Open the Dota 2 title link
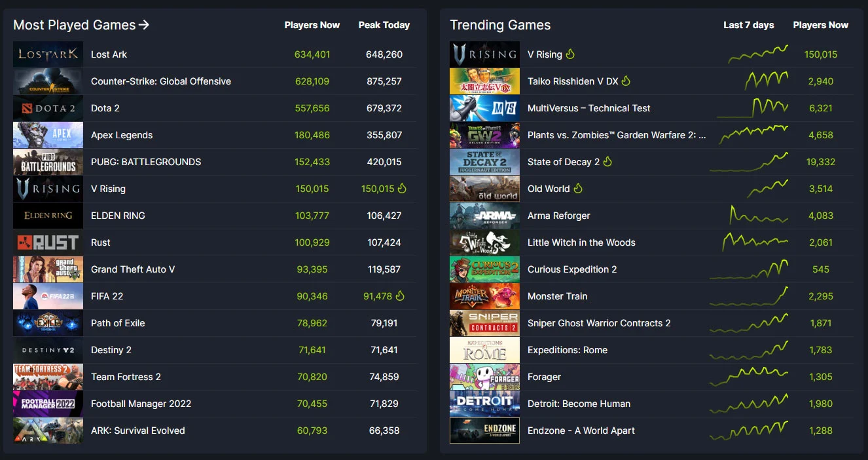 pos(105,108)
